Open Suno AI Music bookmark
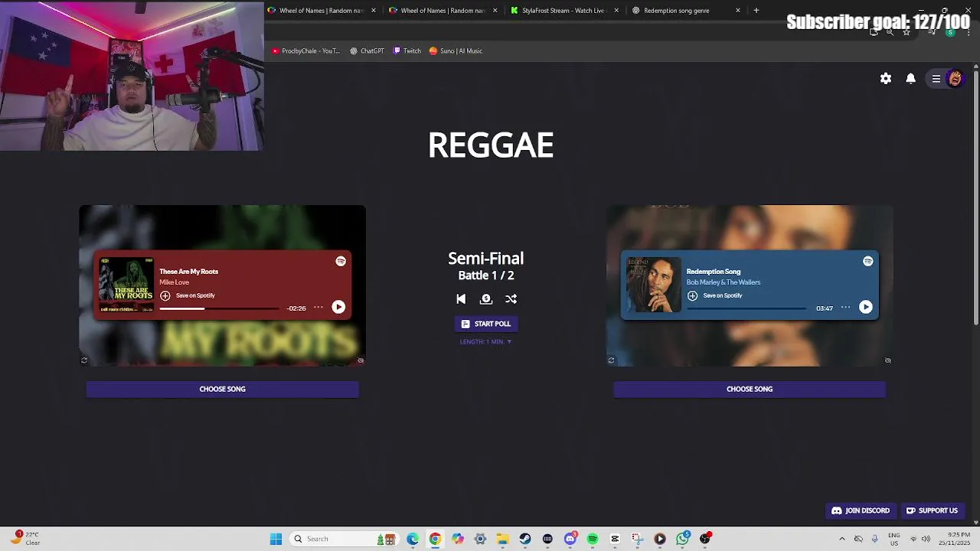The height and width of the screenshot is (551, 980). [x=456, y=51]
